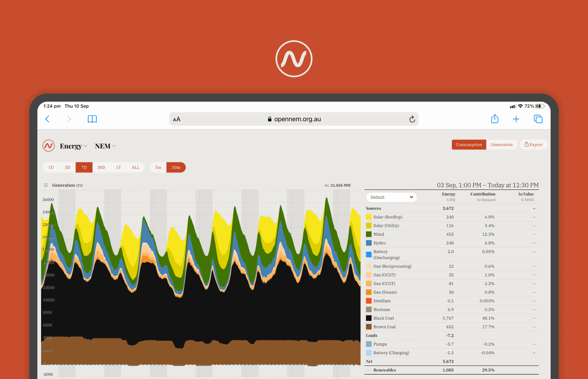The image size is (588, 379).
Task: Switch interval to 30m
Action: pos(176,168)
